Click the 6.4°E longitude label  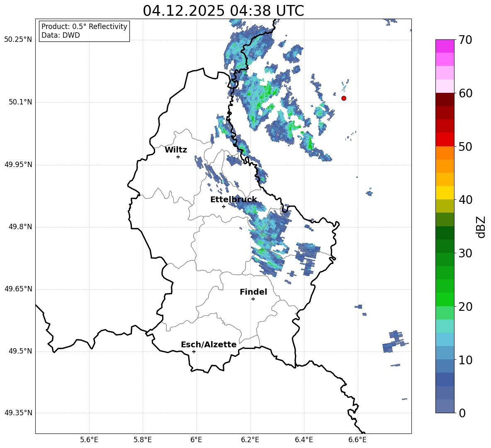(304, 440)
